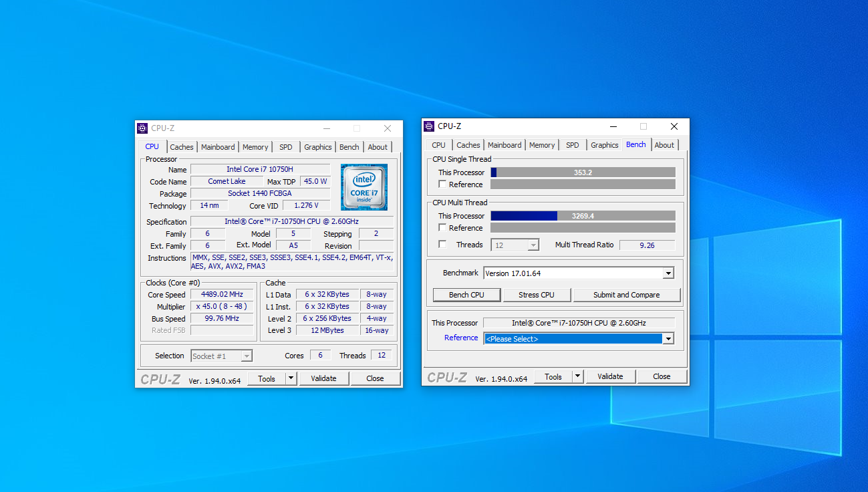This screenshot has height=492, width=868.
Task: Enable Reference checkbox under CPU Multi Thread
Action: 442,227
